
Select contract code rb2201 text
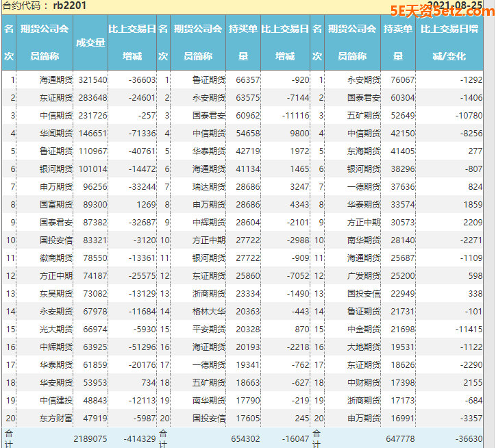70,5
